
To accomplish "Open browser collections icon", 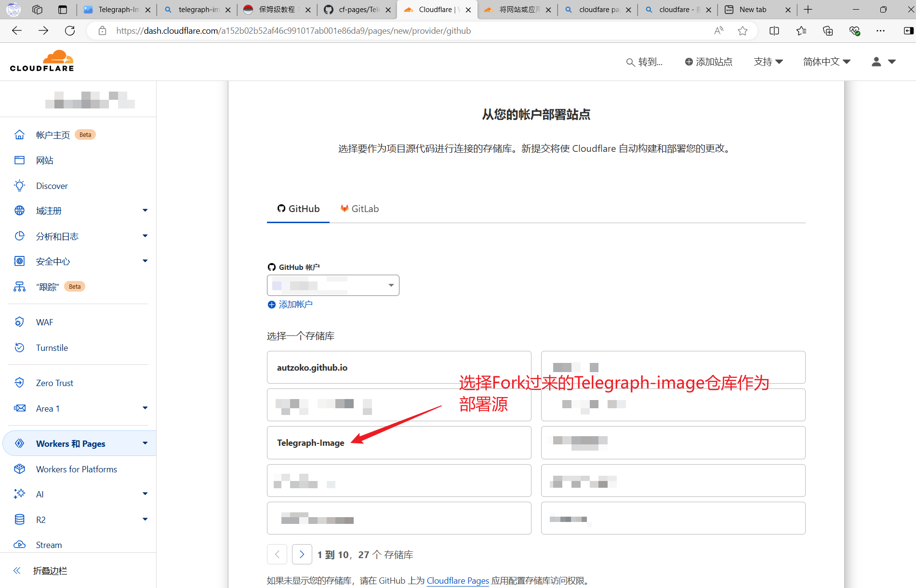I will pyautogui.click(x=828, y=31).
